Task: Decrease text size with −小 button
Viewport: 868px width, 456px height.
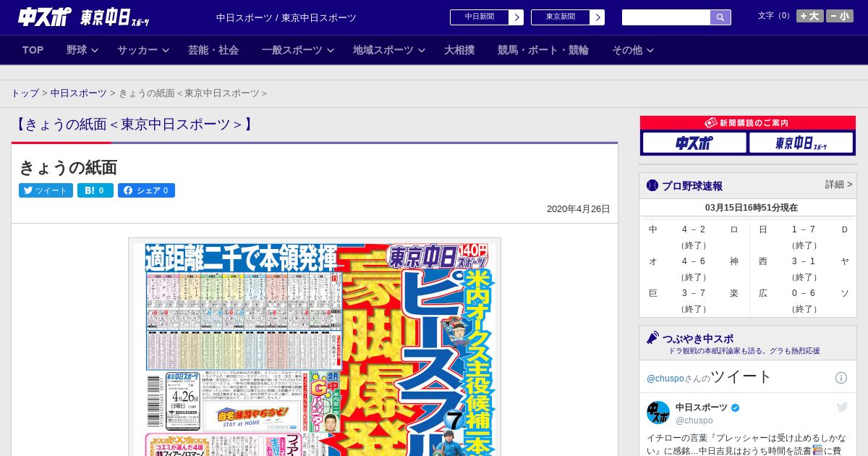Action: (x=840, y=16)
